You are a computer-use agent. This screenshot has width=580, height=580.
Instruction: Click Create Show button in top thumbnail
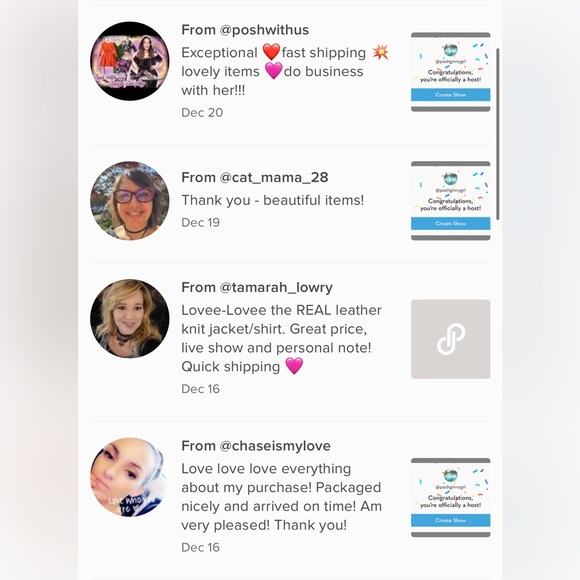[451, 95]
